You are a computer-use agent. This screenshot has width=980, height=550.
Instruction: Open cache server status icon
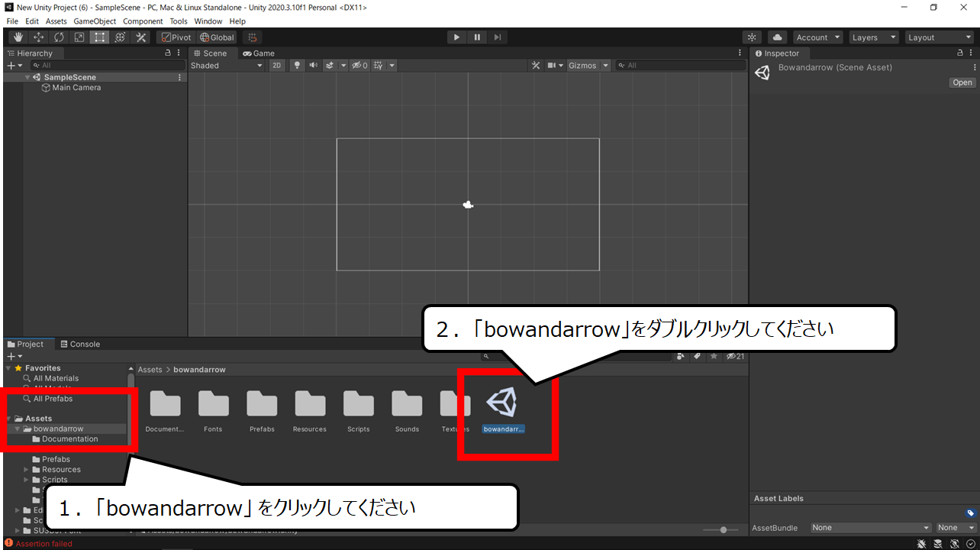point(938,544)
